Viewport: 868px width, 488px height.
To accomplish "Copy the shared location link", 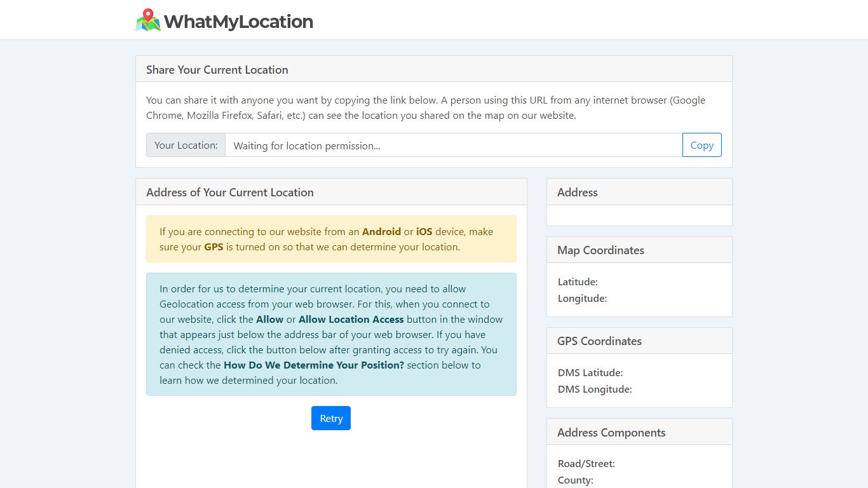I will (x=702, y=145).
